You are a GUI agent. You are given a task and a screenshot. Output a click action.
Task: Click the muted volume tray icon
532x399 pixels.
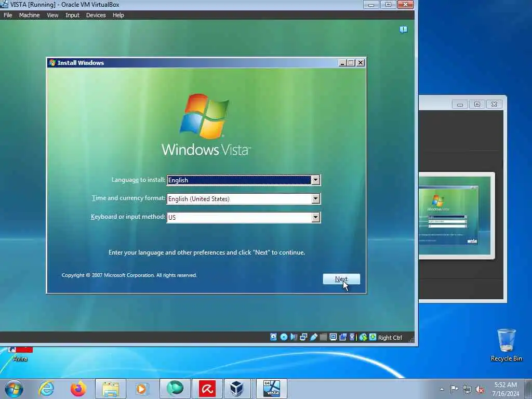480,389
